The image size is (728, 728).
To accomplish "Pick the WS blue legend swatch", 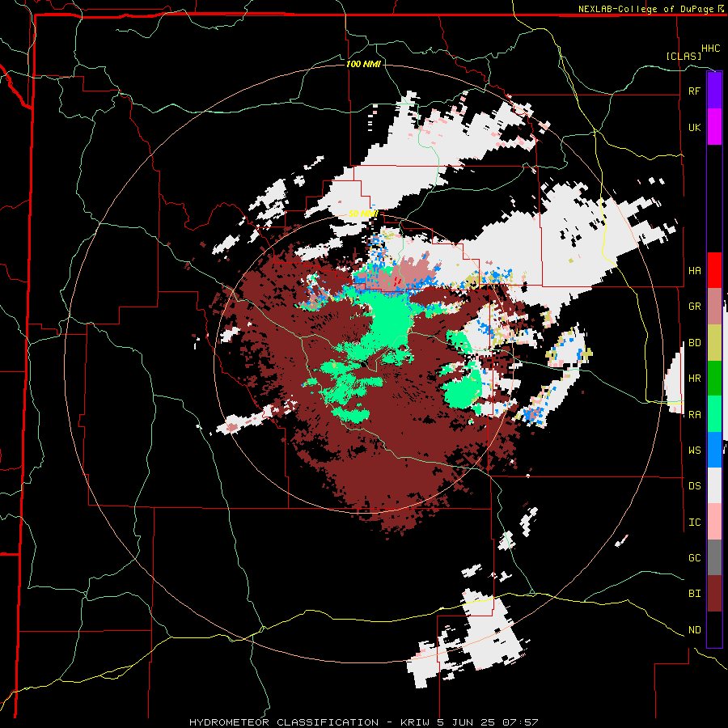I will click(714, 450).
